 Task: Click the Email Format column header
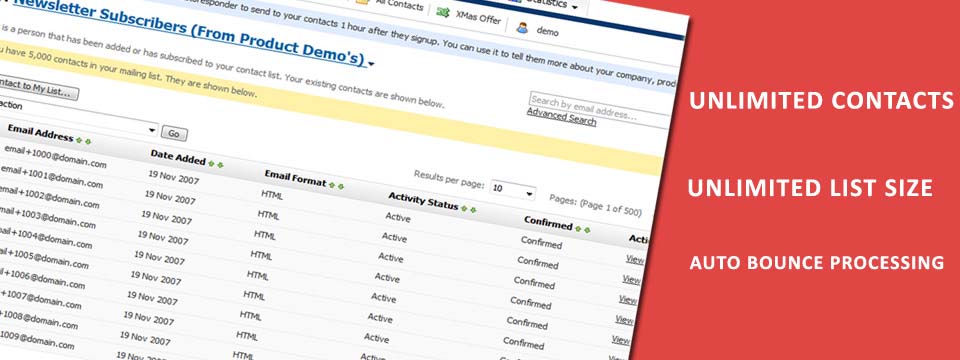click(296, 178)
